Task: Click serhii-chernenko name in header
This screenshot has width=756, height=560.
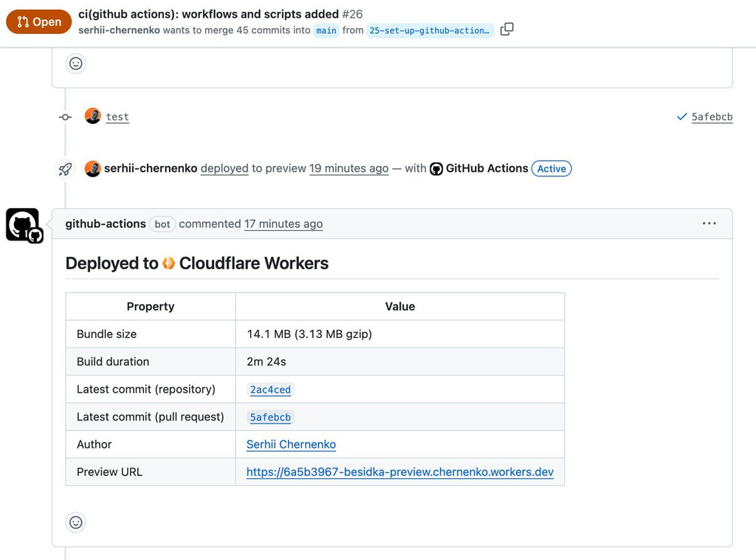Action: click(119, 30)
